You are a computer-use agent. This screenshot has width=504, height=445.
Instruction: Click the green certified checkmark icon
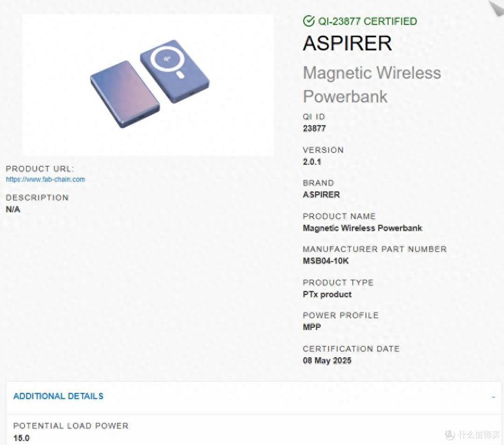coord(308,21)
